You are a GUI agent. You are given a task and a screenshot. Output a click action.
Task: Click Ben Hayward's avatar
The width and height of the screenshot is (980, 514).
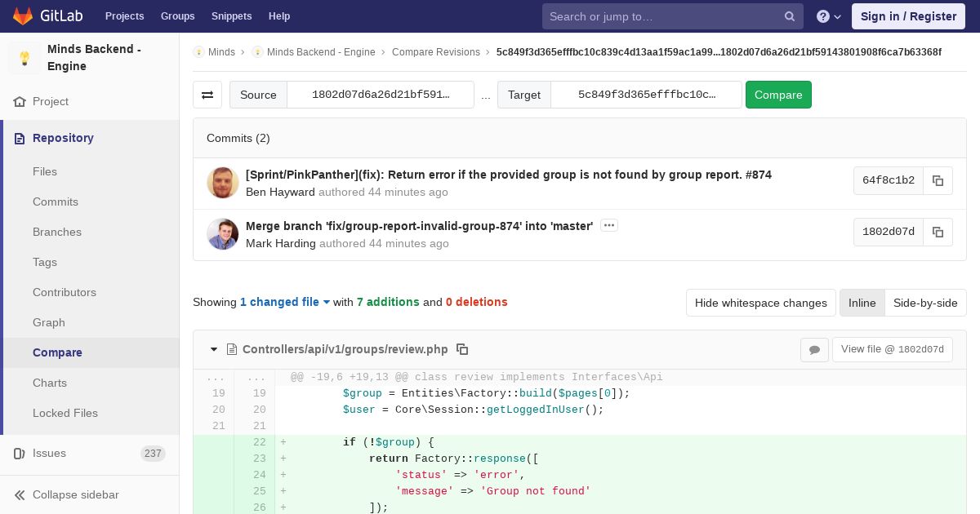[223, 183]
